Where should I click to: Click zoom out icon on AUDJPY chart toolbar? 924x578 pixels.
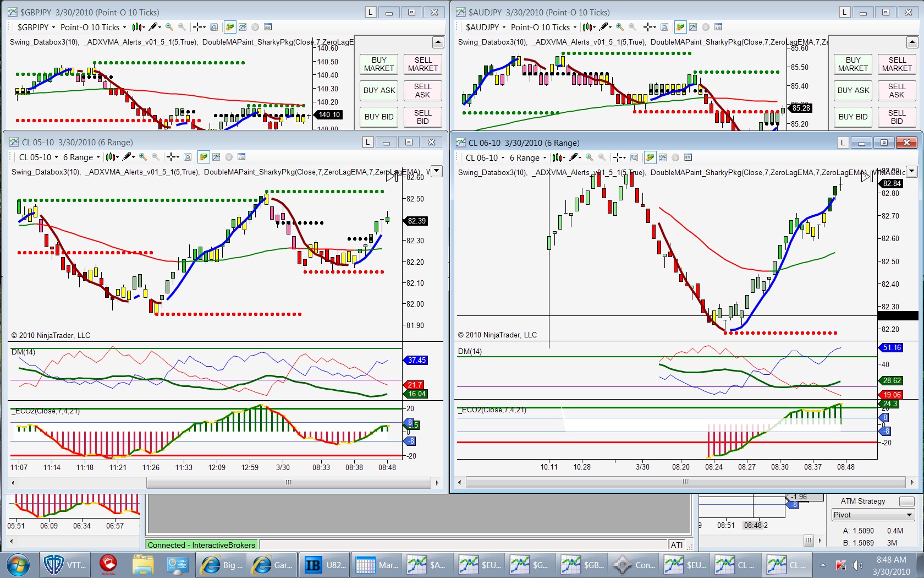(x=632, y=27)
